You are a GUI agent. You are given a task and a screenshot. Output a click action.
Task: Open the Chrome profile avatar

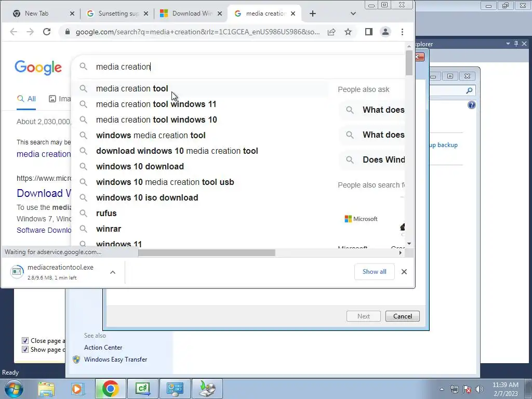(385, 32)
